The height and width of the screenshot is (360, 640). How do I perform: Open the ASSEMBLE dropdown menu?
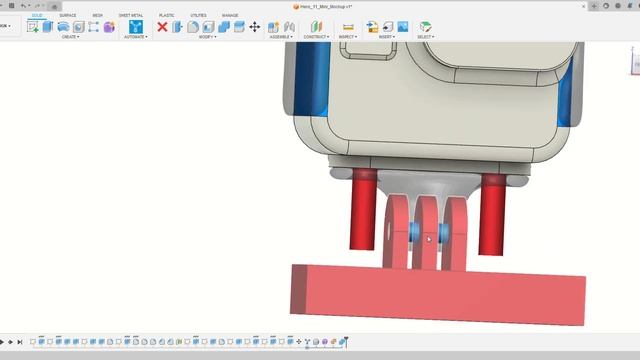281,37
